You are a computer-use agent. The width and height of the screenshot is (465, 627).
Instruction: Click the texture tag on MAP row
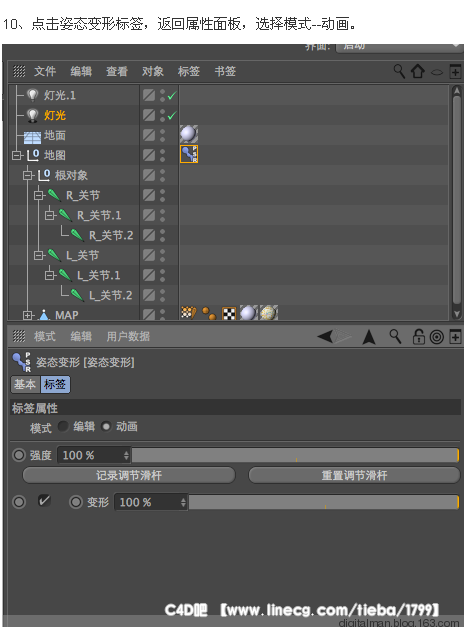pyautogui.click(x=188, y=313)
